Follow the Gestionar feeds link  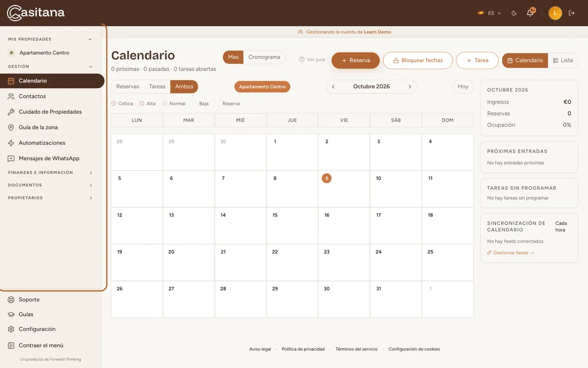(511, 253)
